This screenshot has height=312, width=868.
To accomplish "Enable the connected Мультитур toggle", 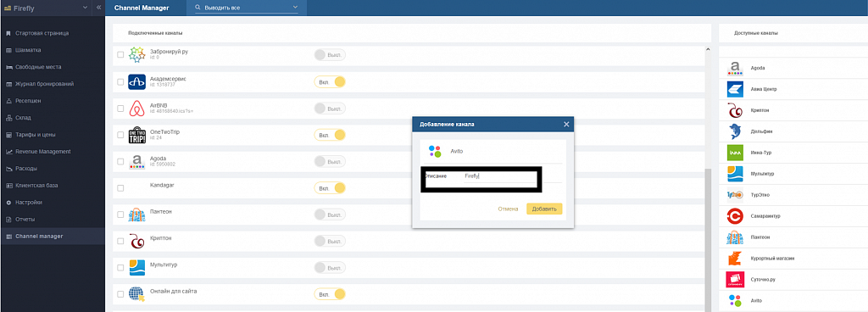I will coord(330,268).
